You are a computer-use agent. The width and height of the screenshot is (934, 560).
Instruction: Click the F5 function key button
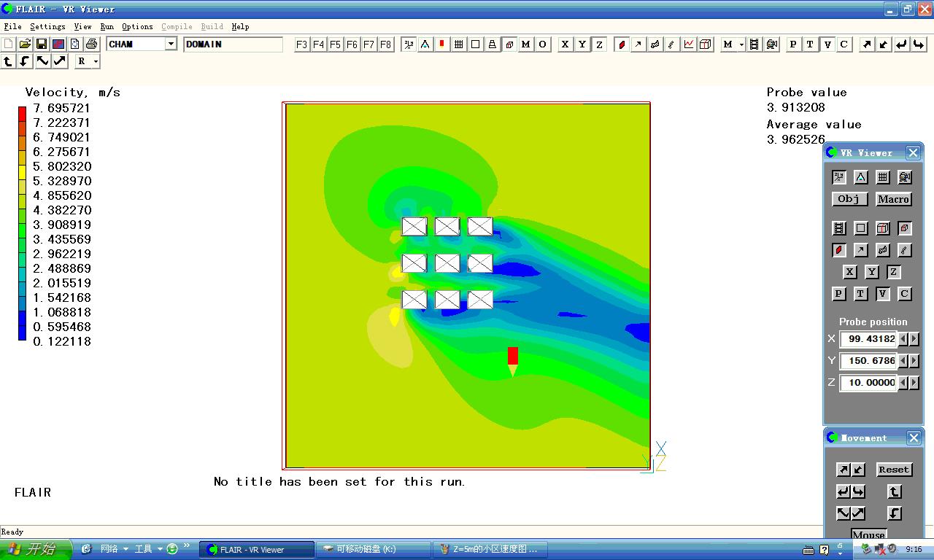click(335, 44)
